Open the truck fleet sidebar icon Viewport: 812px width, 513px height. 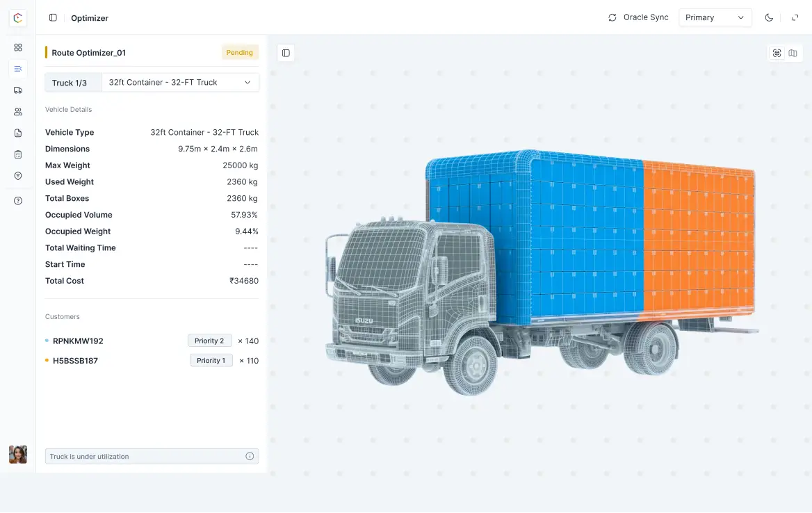click(18, 90)
